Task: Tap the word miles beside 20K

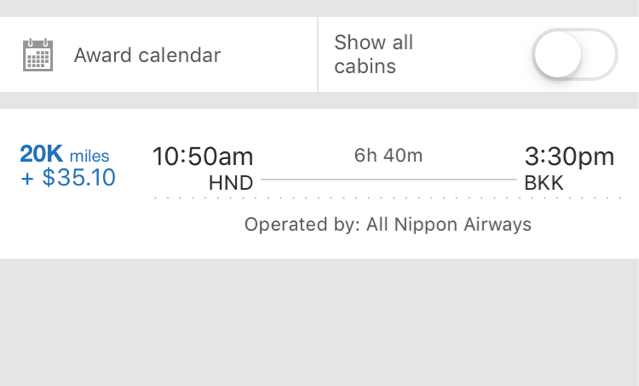Action: 89,156
